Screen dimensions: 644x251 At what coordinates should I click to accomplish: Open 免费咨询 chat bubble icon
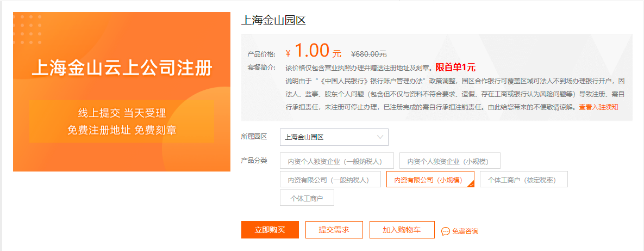(445, 231)
